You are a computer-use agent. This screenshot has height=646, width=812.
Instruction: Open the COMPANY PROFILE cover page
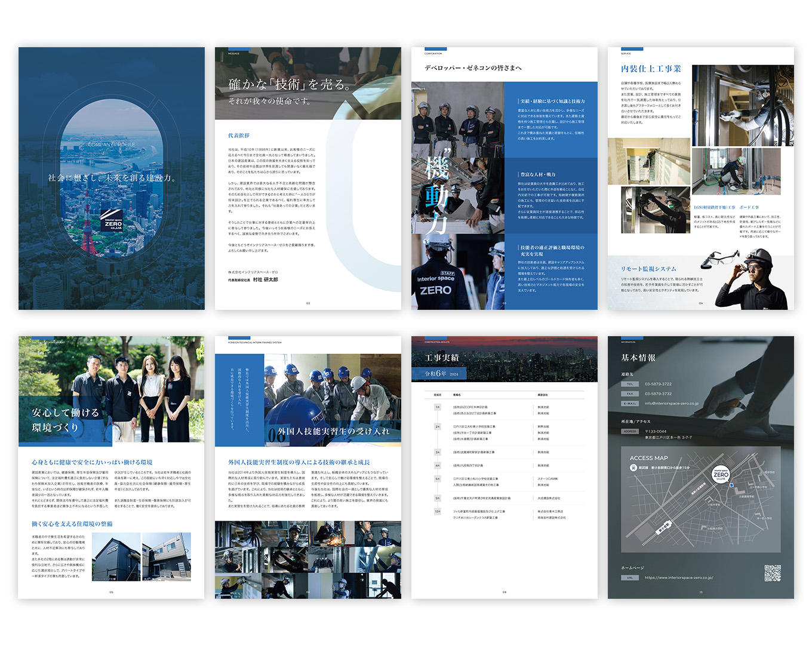coord(112,178)
